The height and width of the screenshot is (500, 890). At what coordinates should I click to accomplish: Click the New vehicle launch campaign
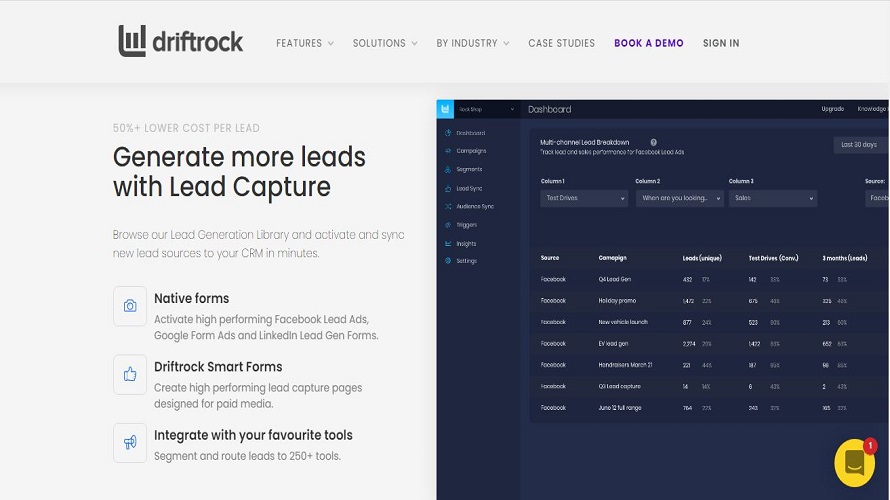point(623,322)
